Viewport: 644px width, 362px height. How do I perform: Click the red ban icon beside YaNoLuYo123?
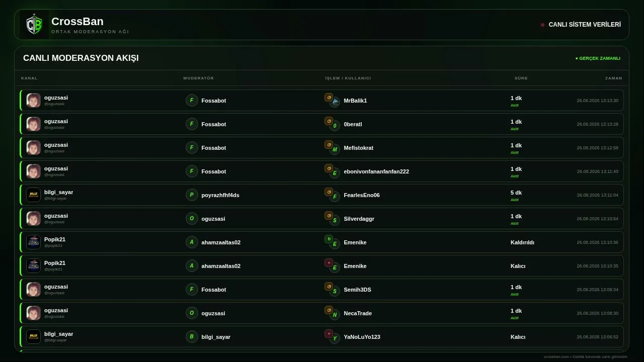329,334
